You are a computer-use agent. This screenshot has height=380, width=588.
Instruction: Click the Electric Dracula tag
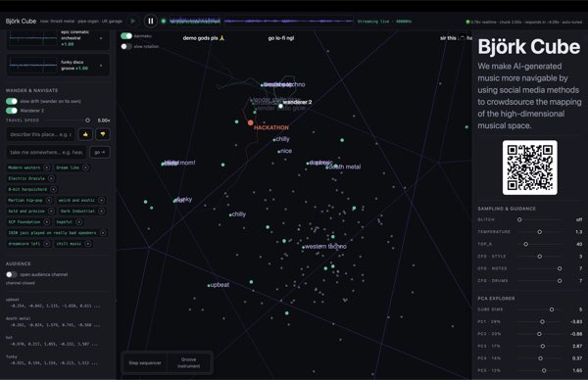coord(26,178)
